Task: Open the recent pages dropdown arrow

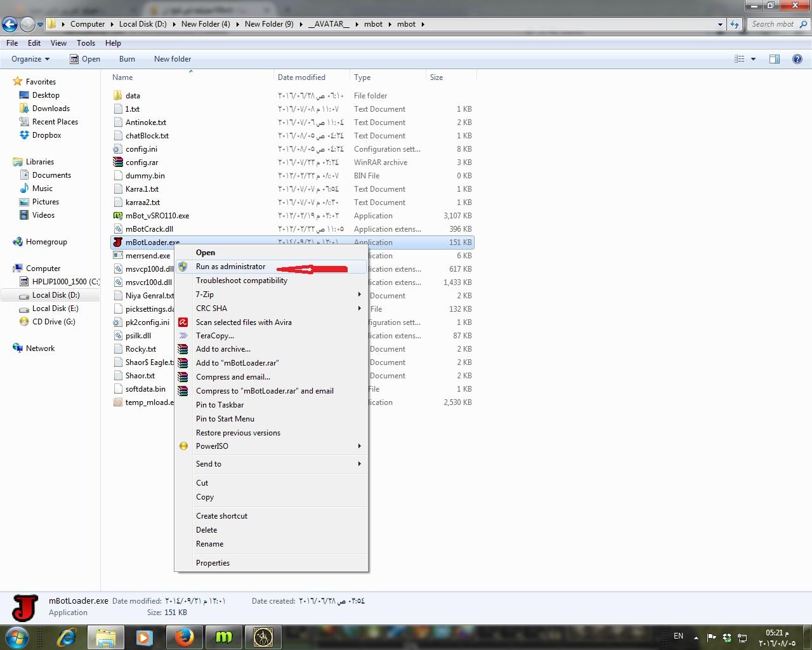Action: point(40,24)
